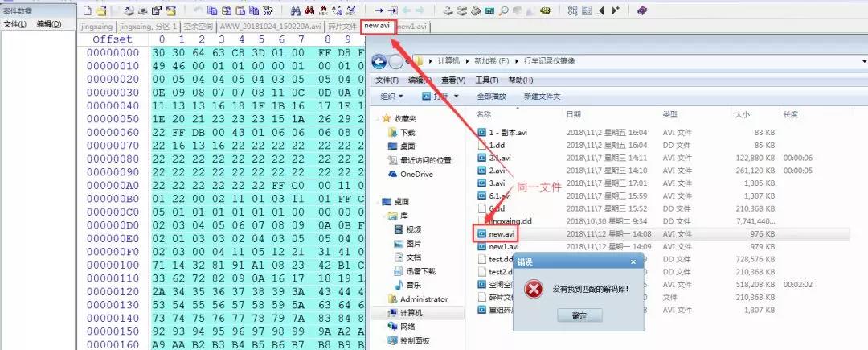Open 查看(V) menu in Explorer
This screenshot has height=350, width=868.
click(453, 80)
